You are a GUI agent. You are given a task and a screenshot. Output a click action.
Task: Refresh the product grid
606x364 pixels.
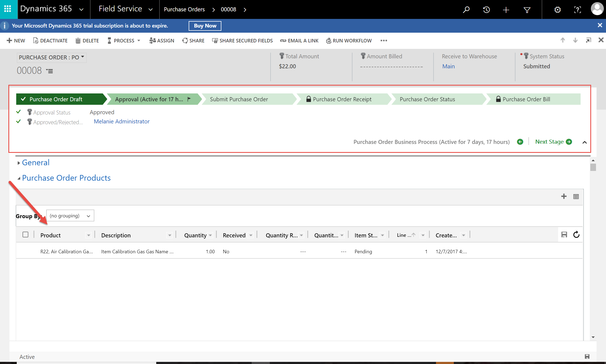(576, 235)
